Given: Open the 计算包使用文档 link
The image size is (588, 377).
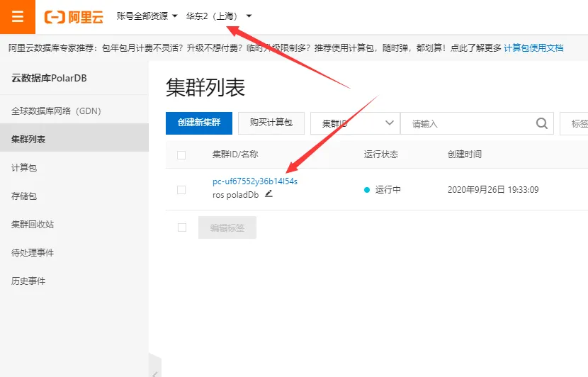Looking at the screenshot, I should pos(533,48).
